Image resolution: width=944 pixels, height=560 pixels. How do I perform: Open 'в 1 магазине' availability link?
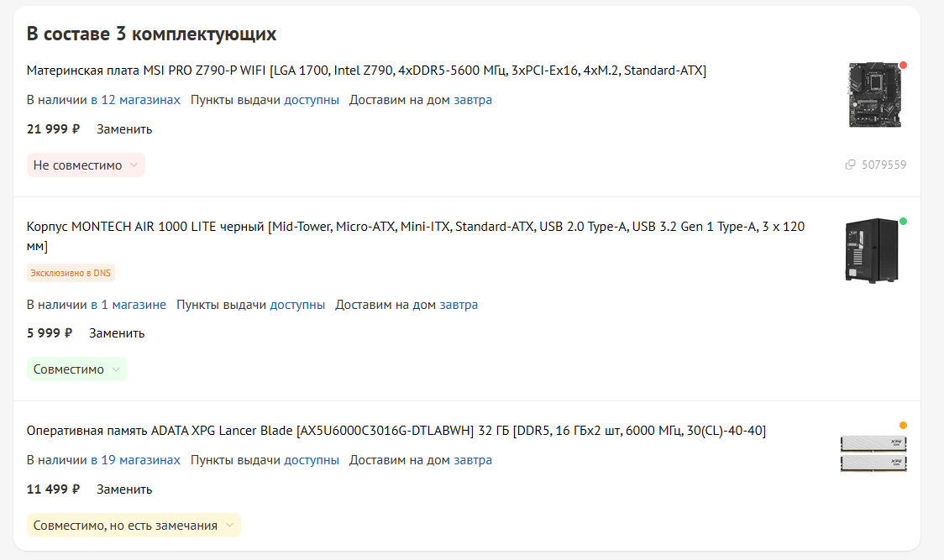128,305
